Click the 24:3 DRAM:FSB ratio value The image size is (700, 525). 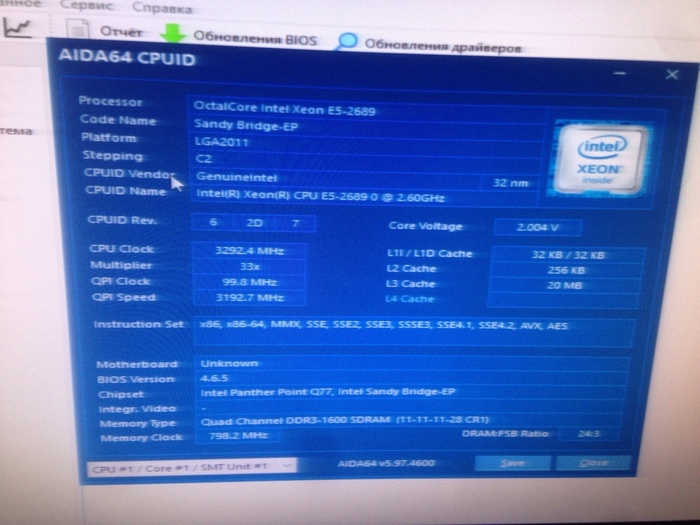pyautogui.click(x=588, y=433)
